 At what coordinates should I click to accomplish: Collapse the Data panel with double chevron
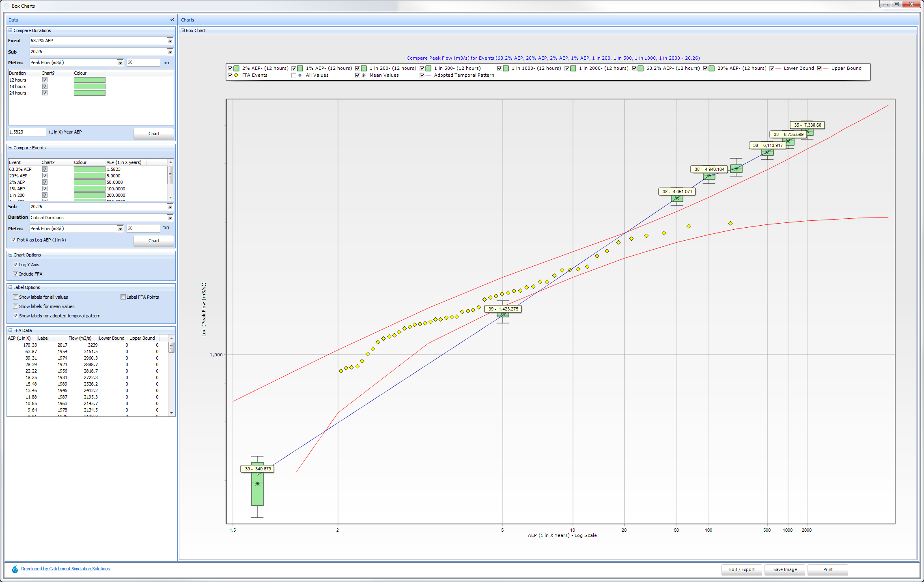tap(172, 20)
